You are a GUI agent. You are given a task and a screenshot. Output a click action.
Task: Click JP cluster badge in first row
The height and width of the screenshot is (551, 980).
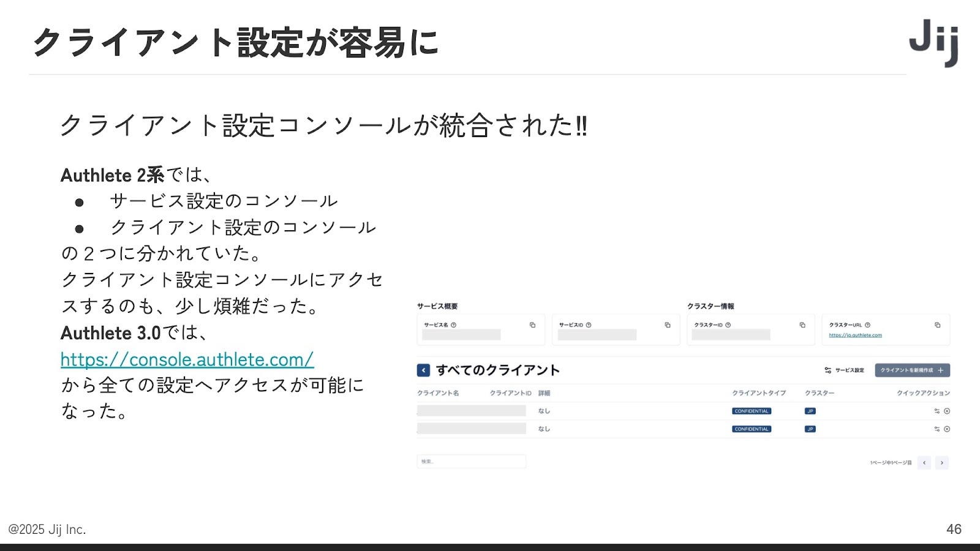click(810, 411)
